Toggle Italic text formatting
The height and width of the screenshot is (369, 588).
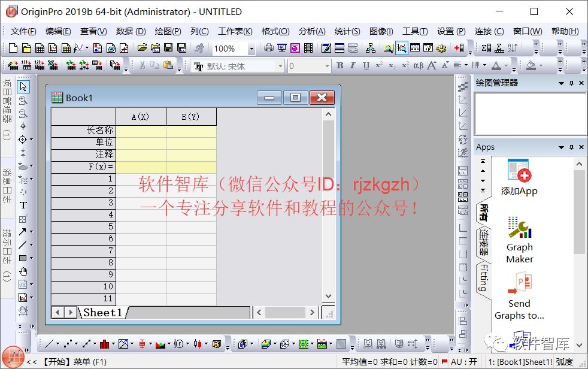[x=353, y=65]
